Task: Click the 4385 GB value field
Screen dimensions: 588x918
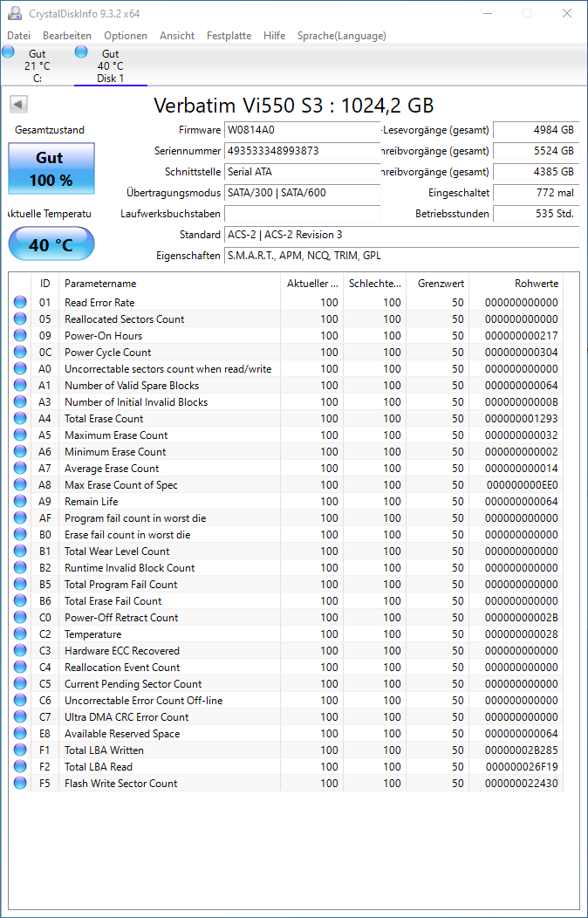Action: pos(537,172)
